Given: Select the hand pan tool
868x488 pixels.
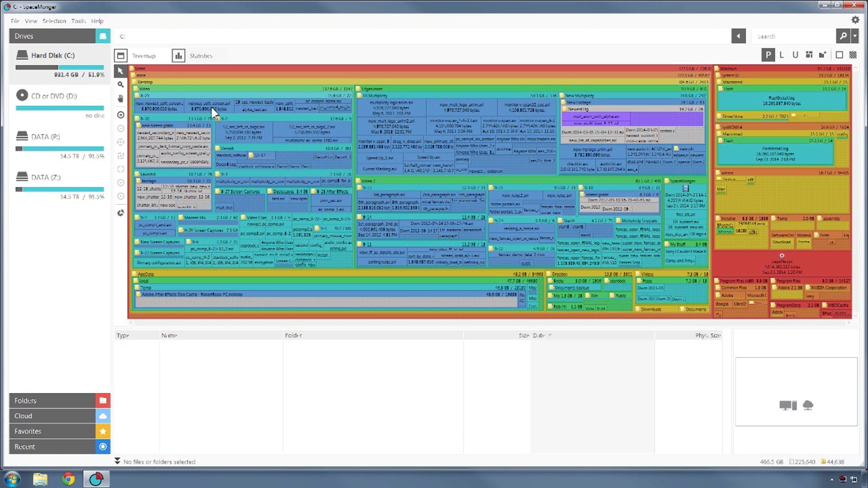Looking at the screenshot, I should [x=120, y=98].
